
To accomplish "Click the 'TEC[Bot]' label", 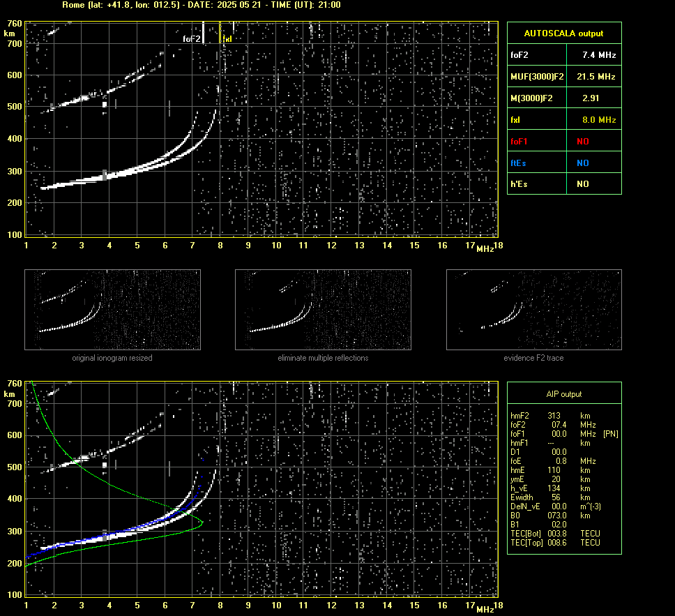I will 526,533.
